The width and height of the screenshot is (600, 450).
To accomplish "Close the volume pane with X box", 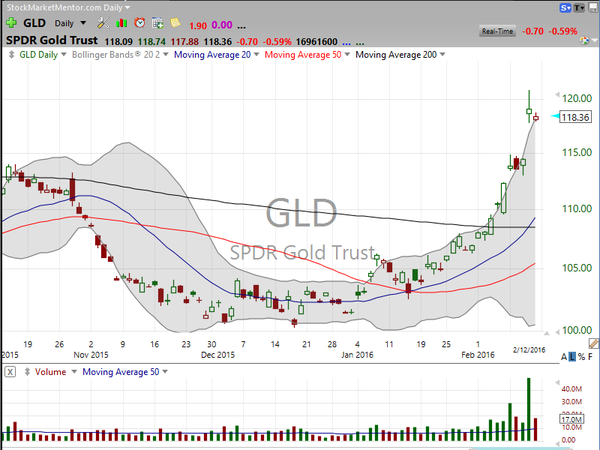I will tap(10, 372).
